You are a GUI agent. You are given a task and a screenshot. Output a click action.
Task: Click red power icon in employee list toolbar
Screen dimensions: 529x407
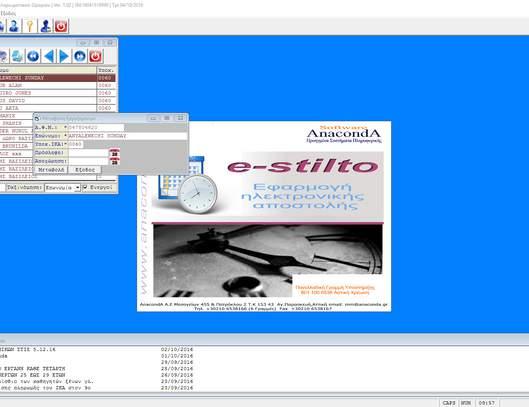tap(95, 56)
